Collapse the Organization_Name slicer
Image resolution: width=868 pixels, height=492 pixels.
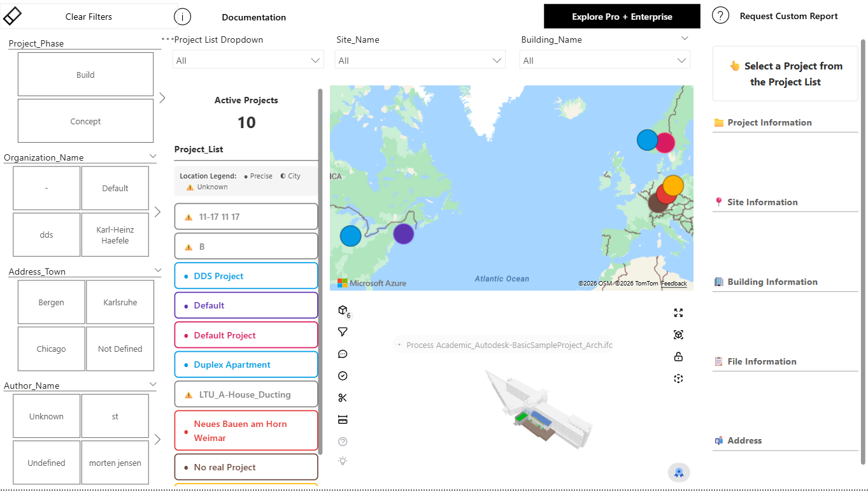coord(152,155)
